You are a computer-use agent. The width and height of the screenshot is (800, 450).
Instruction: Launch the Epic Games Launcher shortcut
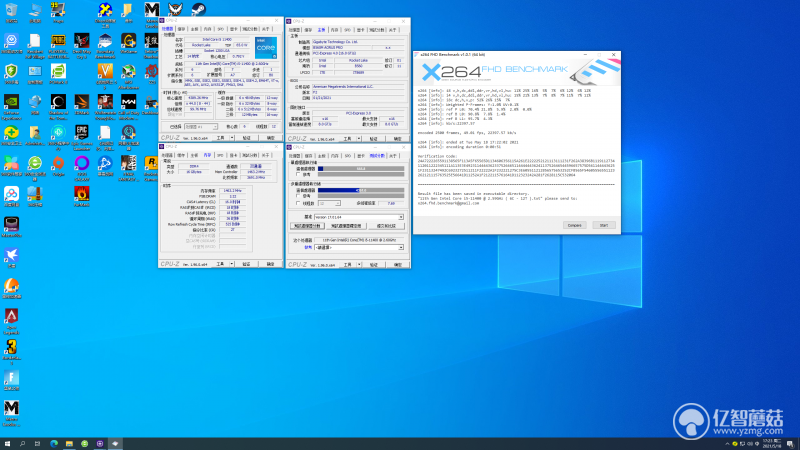click(82, 138)
